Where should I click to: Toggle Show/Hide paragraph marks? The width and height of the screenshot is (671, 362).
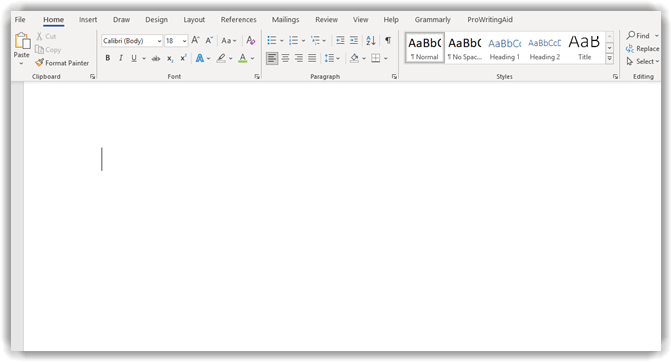click(388, 40)
